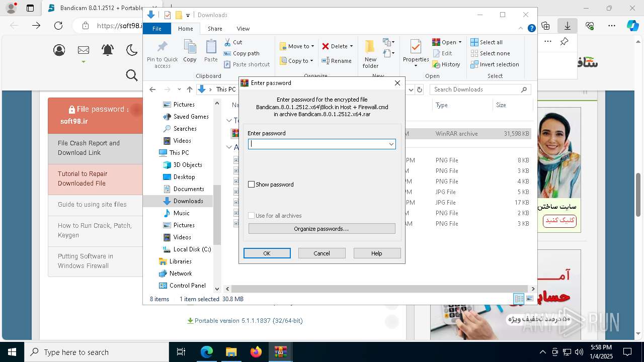Image resolution: width=644 pixels, height=362 pixels.
Task: Toggle the Show password checkbox
Action: coord(252,185)
